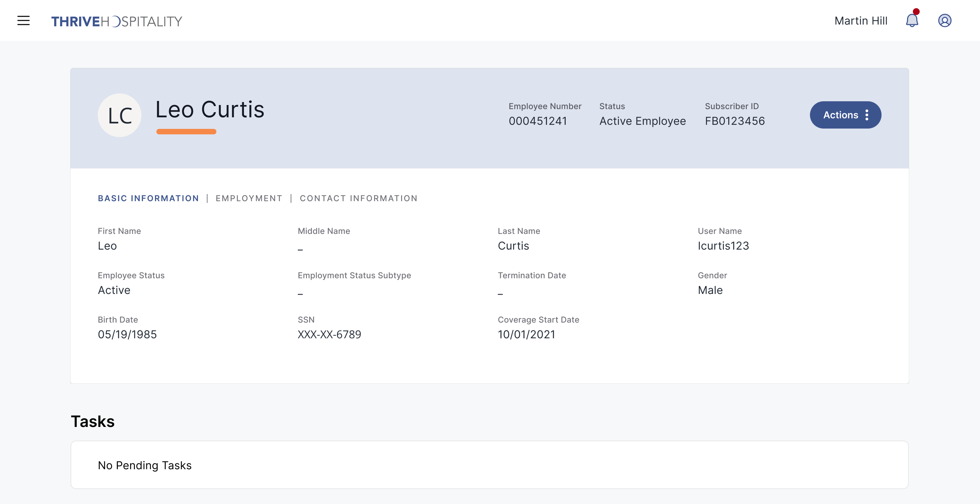Switch to the Employment tab
Screen dimensions: 980x504
(249, 198)
